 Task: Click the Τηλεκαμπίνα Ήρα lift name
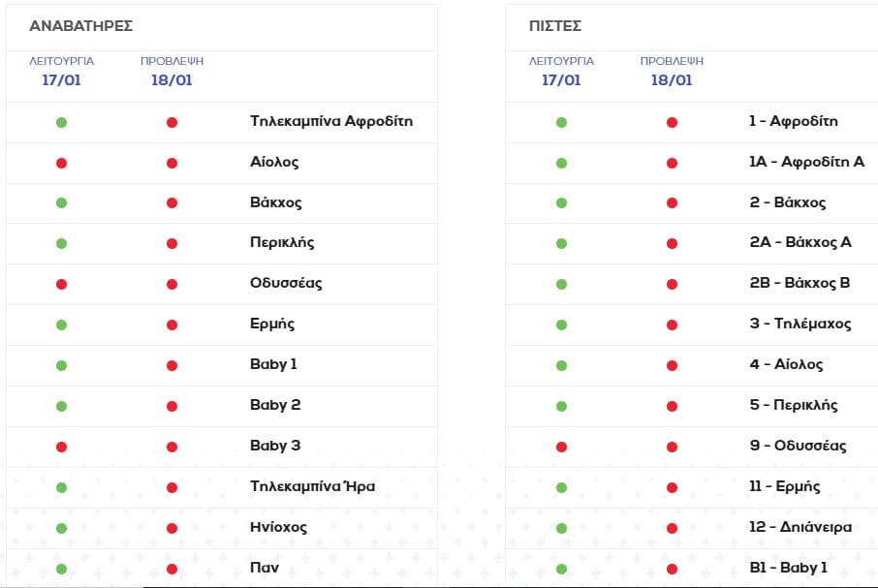click(x=312, y=486)
